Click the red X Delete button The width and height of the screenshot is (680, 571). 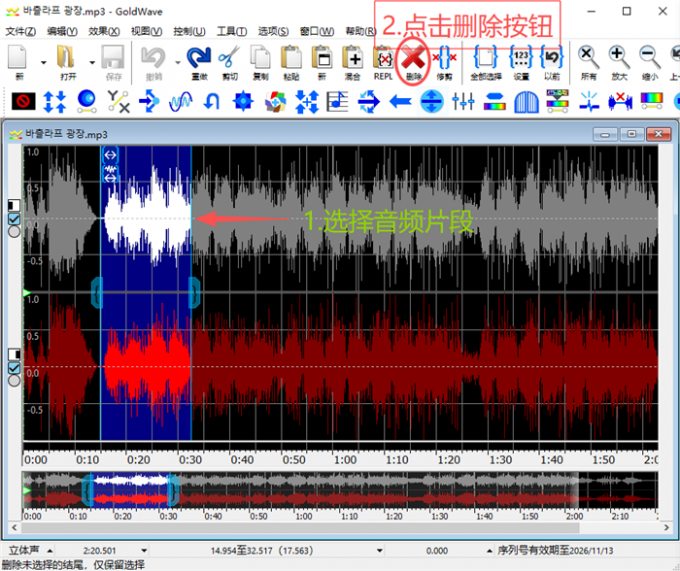[413, 60]
